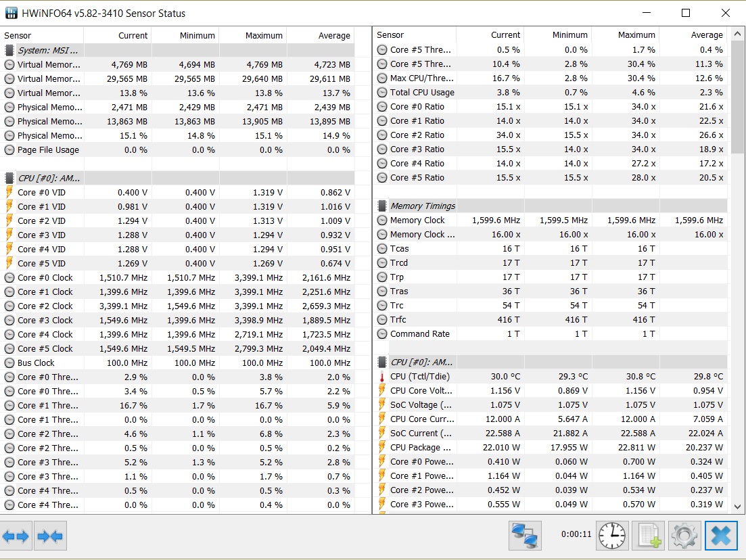Select the SoC Current row
The height and width of the screenshot is (560, 746).
point(550,433)
